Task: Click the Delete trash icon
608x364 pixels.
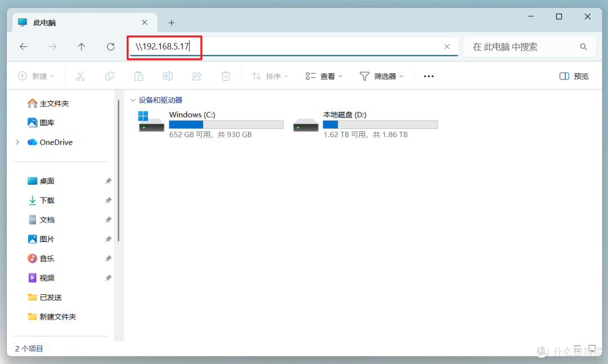Action: pos(226,77)
